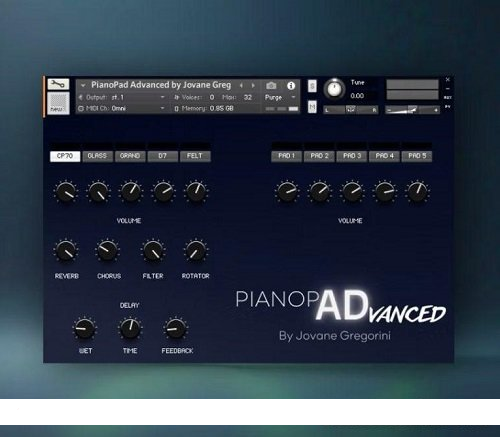Show instrument info with the i icon
This screenshot has width=500, height=437.
pyautogui.click(x=291, y=86)
